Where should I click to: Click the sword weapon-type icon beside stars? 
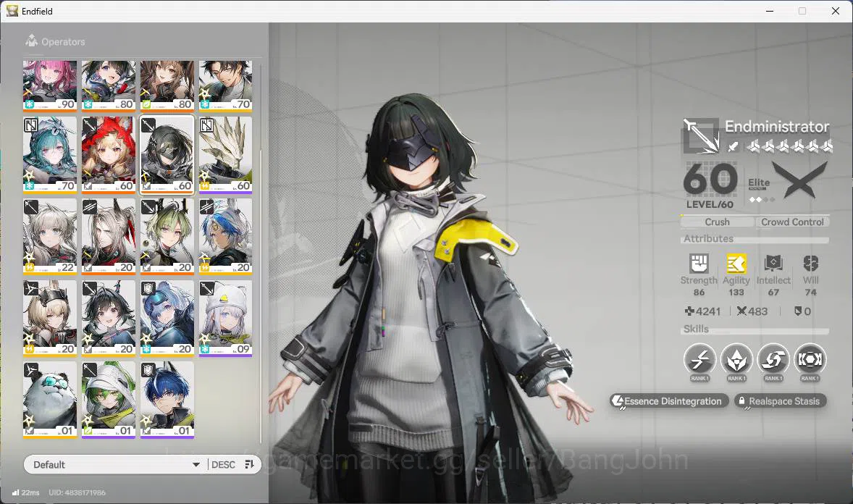tap(734, 146)
